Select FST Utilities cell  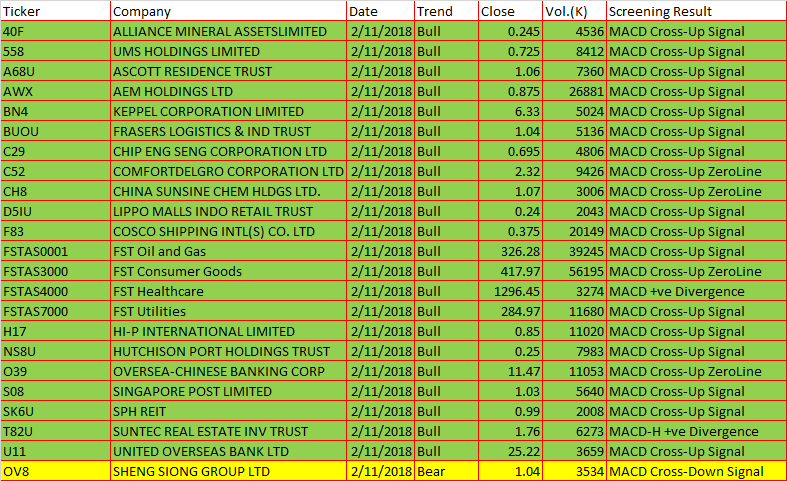point(228,311)
